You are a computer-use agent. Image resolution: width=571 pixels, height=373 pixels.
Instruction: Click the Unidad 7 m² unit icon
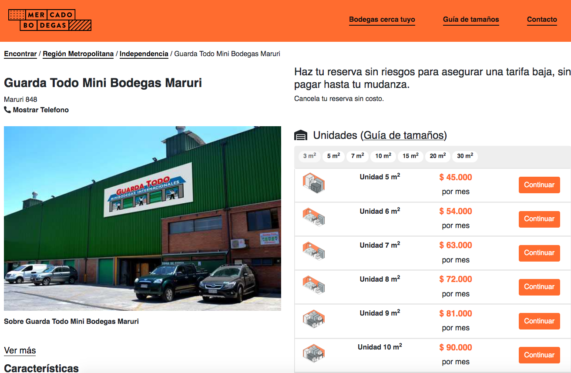(x=314, y=251)
